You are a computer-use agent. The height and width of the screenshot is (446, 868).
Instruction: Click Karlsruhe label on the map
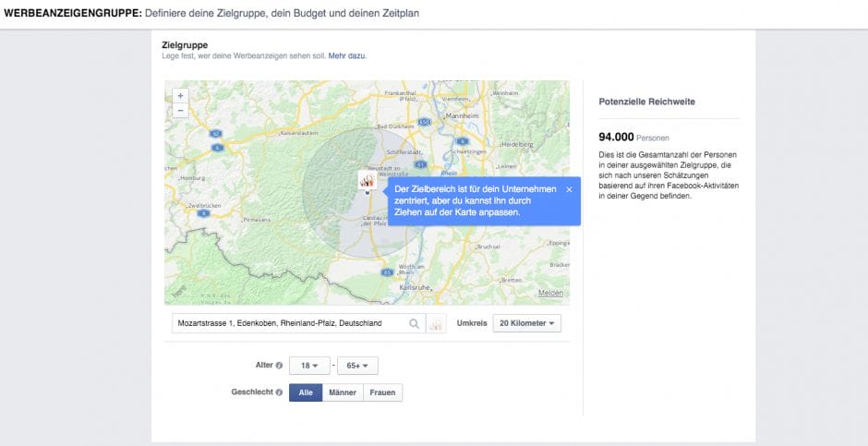415,288
